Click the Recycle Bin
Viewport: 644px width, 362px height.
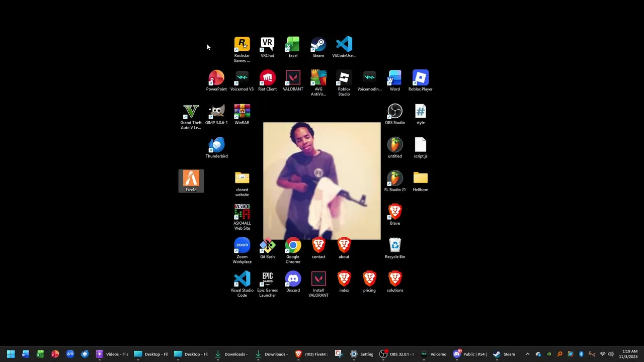[395, 248]
